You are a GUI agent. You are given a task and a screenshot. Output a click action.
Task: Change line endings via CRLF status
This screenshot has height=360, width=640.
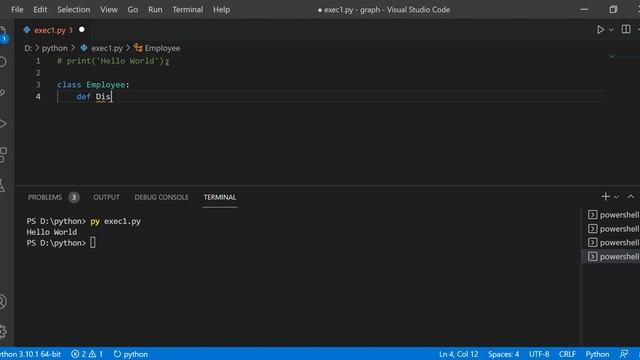pyautogui.click(x=567, y=354)
